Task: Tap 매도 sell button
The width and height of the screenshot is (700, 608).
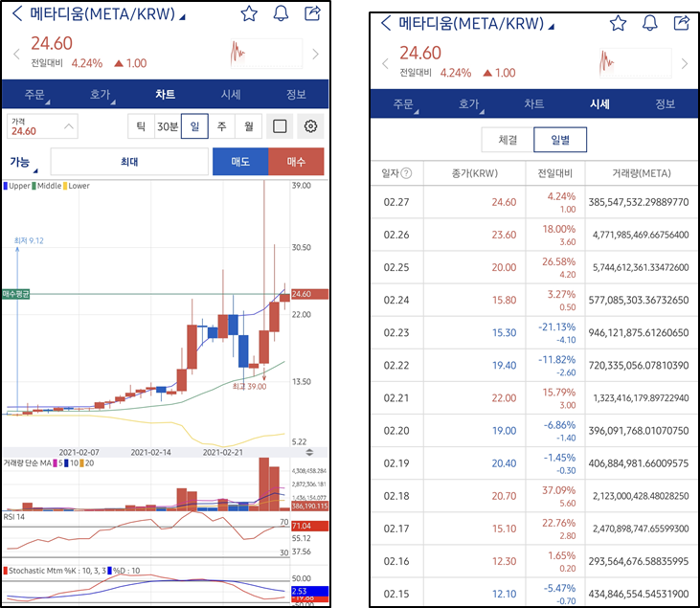Action: (240, 162)
